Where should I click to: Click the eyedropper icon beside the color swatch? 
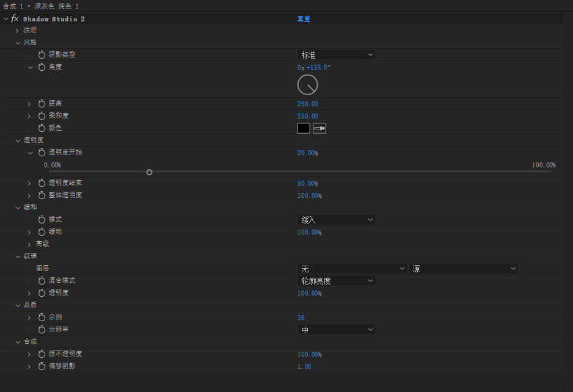319,128
